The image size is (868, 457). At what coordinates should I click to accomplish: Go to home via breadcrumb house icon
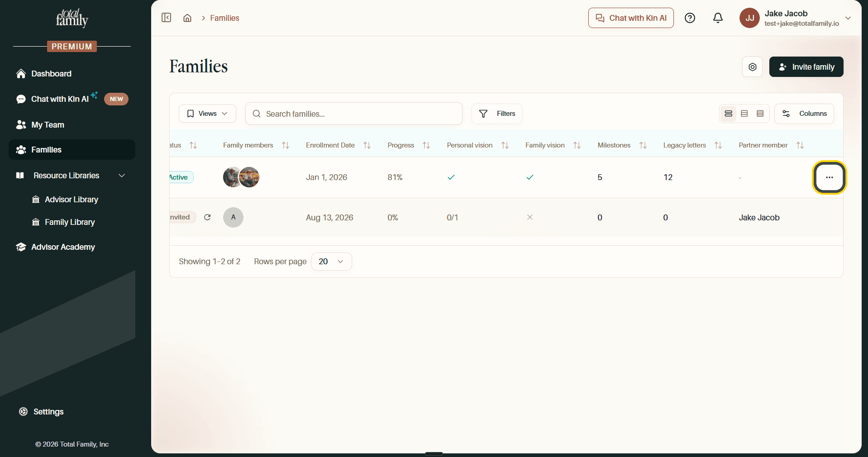(187, 18)
